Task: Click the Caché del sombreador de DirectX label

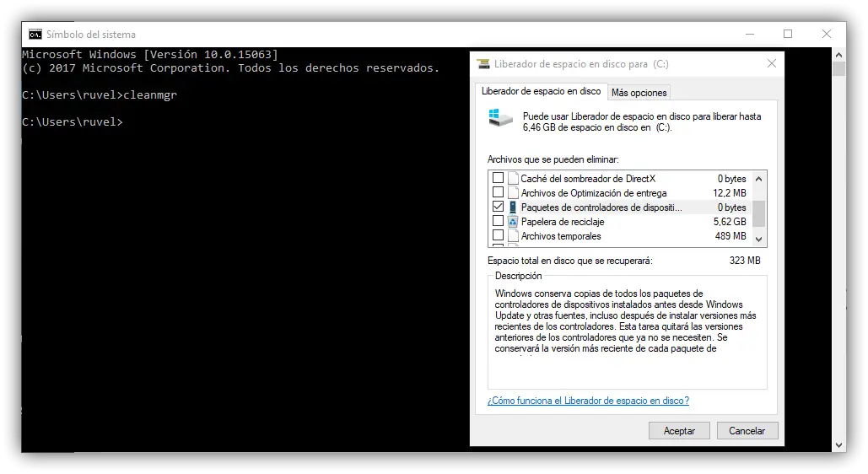Action: point(588,178)
